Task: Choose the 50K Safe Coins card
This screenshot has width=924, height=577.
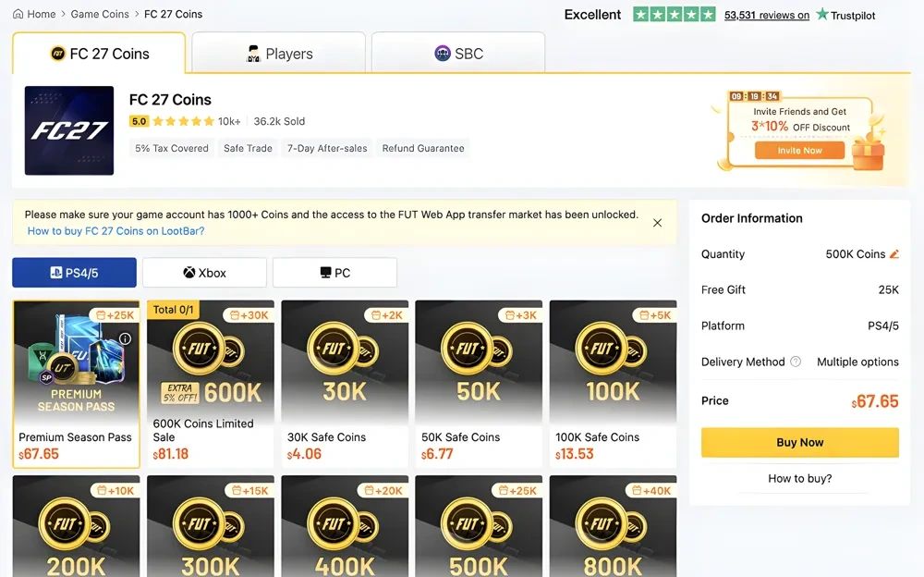Action: coord(479,384)
